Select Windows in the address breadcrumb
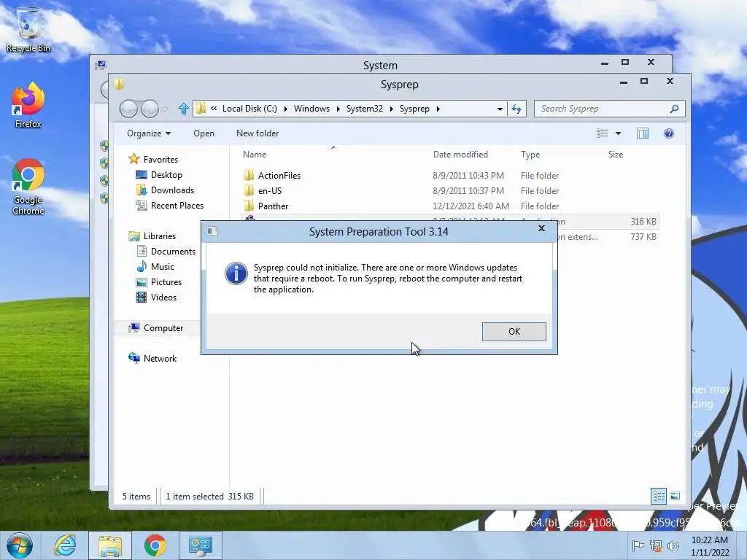Image resolution: width=747 pixels, height=560 pixels. pyautogui.click(x=311, y=109)
